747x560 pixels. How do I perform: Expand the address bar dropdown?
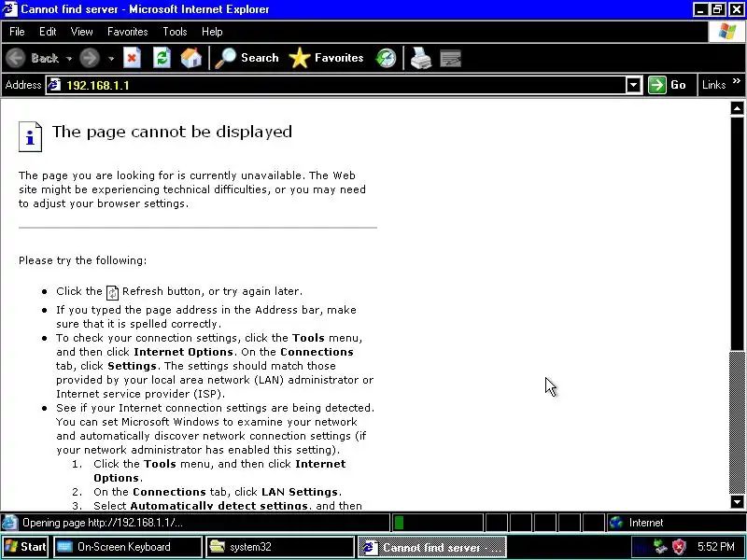(633, 85)
